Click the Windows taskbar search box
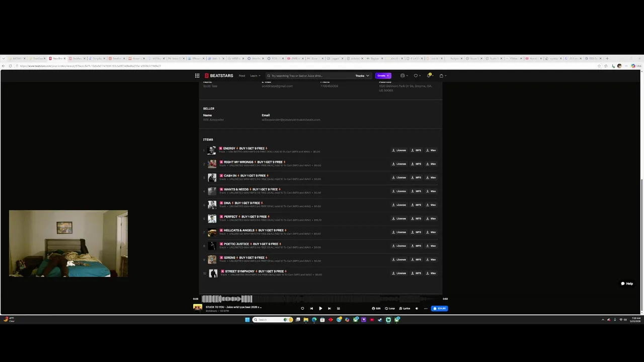Screen dimensions: 644x362 coord(272,320)
